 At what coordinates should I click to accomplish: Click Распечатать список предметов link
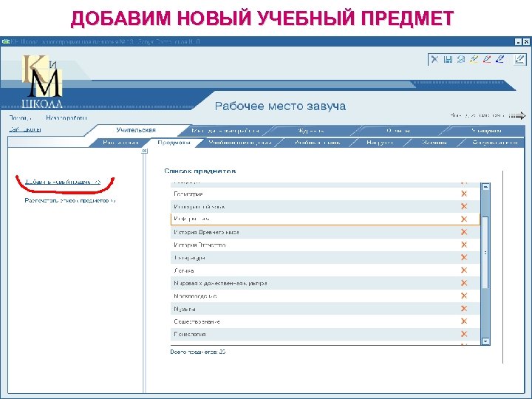pyautogui.click(x=70, y=200)
